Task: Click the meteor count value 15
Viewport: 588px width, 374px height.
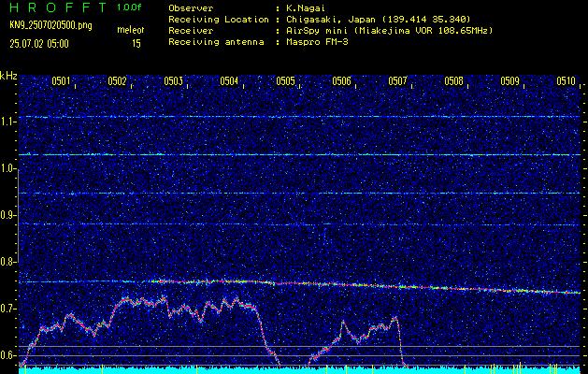Action: click(136, 44)
